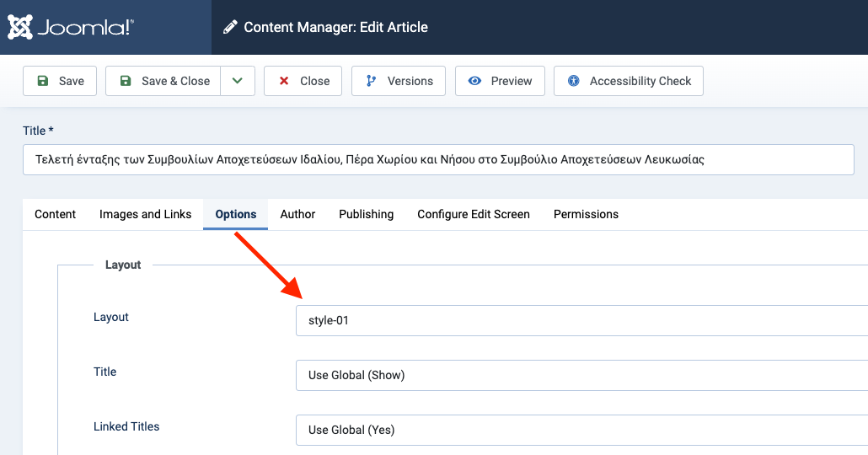Screen dimensions: 868x455
Task: Click the Versions branch icon
Action: click(371, 81)
